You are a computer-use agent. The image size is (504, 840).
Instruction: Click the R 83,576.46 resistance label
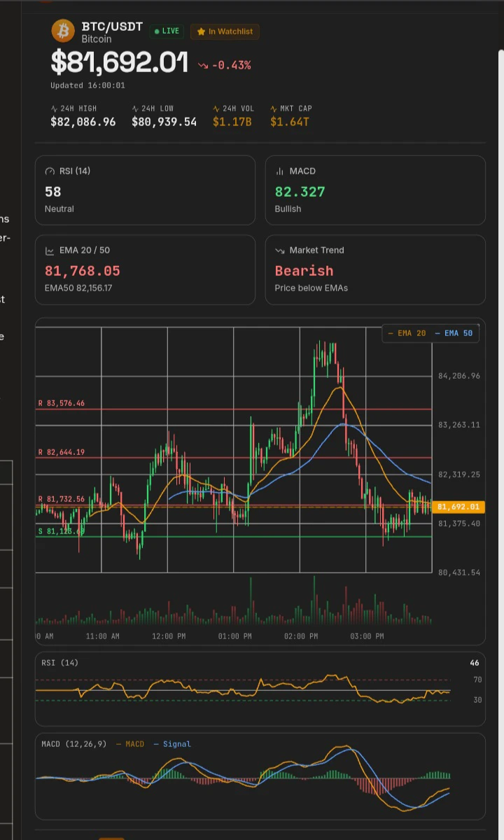[x=62, y=403]
